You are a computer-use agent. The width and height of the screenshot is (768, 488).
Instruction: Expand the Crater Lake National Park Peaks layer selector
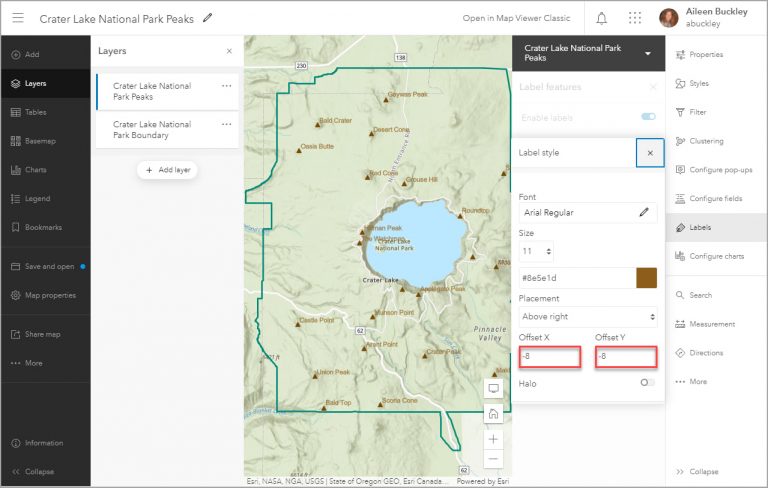pos(648,53)
